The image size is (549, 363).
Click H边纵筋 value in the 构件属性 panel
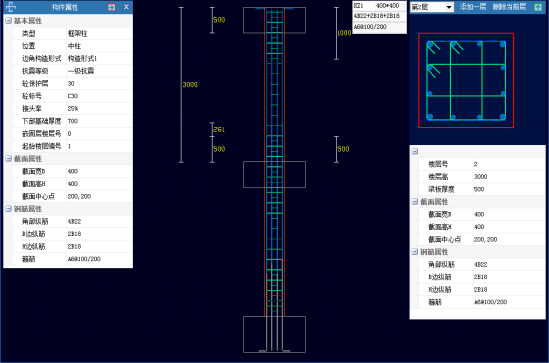(x=74, y=246)
